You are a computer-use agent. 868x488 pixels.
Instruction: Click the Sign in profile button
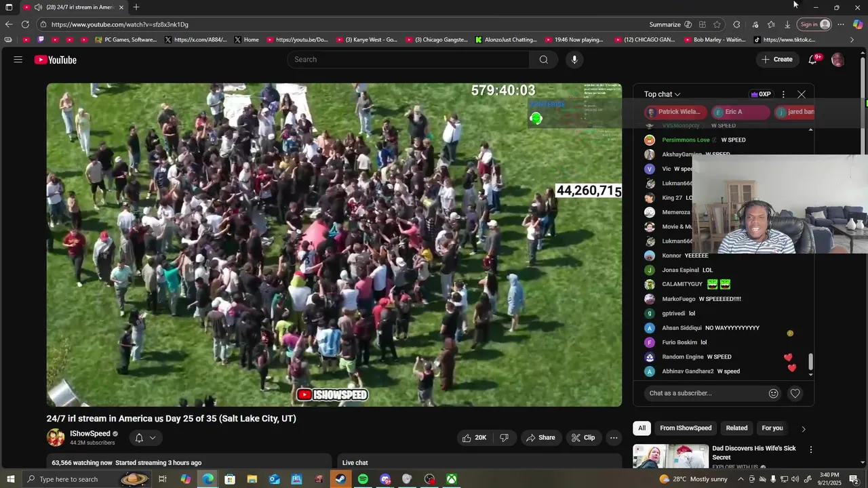click(x=814, y=24)
